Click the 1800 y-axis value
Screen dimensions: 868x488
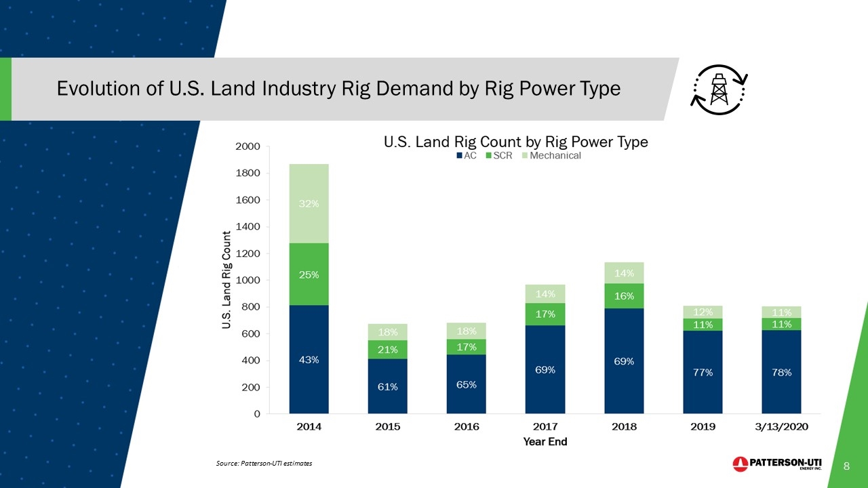[x=248, y=174]
